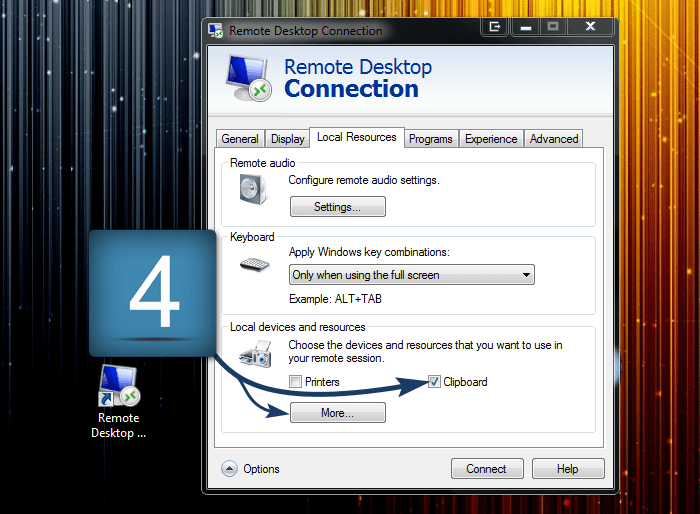Click 'Apply Windows key combinations:' label
This screenshot has height=514, width=700.
[x=369, y=252]
